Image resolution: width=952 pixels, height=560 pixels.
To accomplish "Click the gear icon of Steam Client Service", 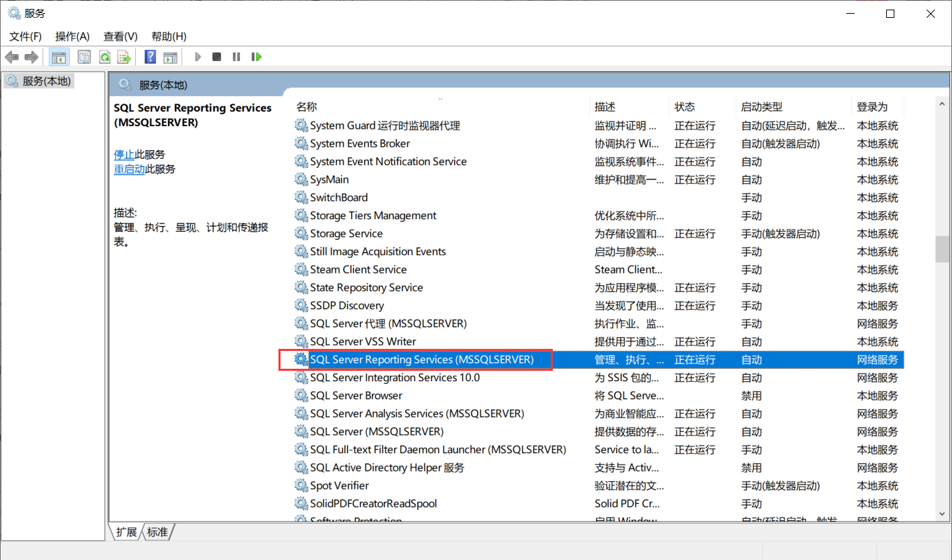I will [x=301, y=269].
